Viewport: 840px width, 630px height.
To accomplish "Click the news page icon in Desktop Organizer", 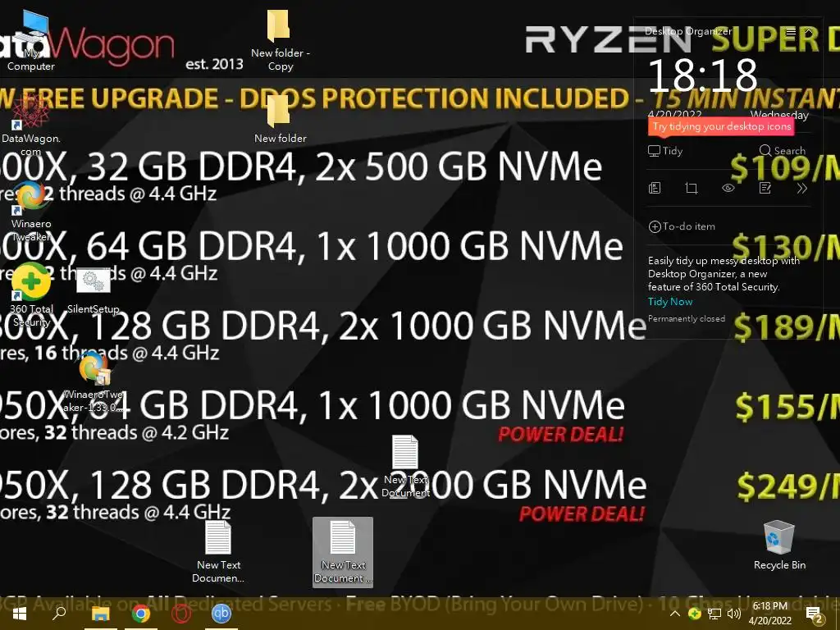I will point(655,188).
